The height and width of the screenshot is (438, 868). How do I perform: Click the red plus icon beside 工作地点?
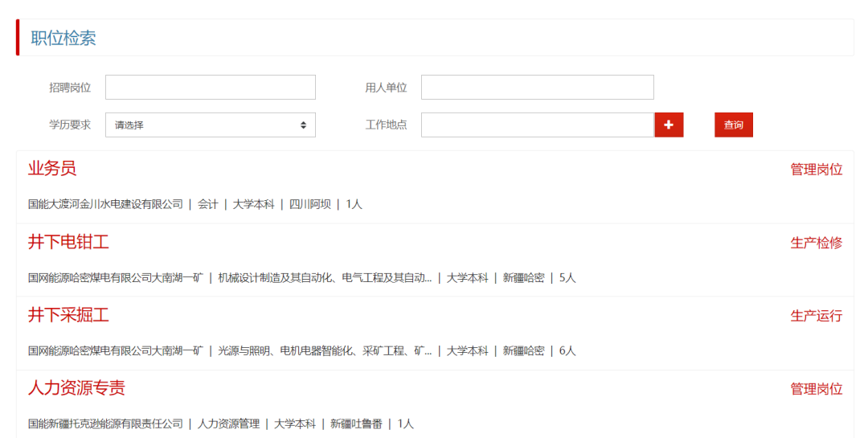tap(669, 125)
